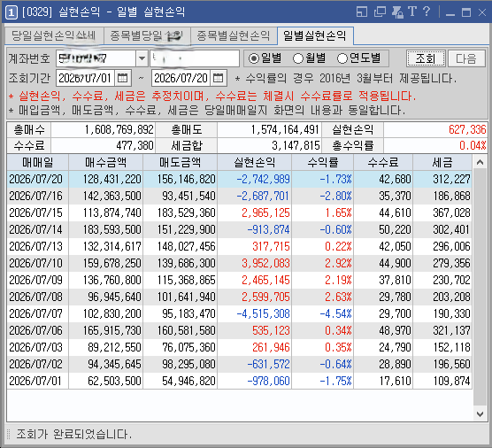Click realized loss value -4,515,308
The width and height of the screenshot is (492, 448).
pyautogui.click(x=263, y=314)
